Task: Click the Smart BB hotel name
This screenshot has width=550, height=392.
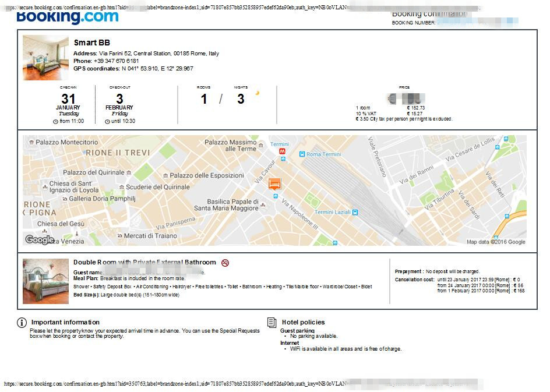Action: pyautogui.click(x=92, y=43)
